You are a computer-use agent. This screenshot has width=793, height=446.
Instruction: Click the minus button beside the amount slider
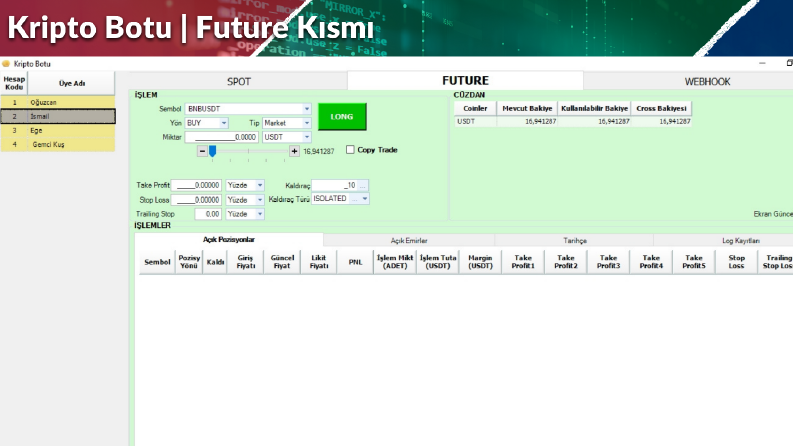tap(202, 151)
